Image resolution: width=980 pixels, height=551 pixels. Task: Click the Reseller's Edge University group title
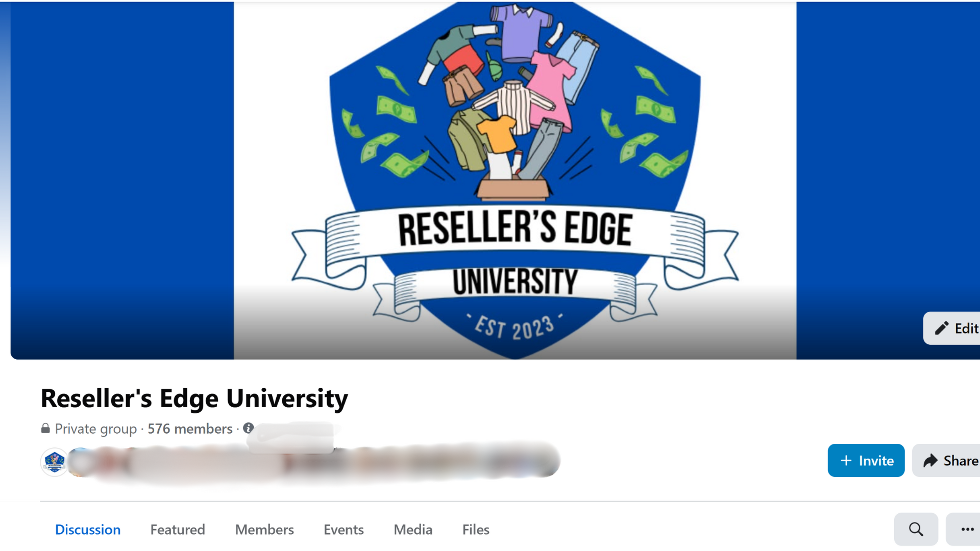[x=194, y=398]
